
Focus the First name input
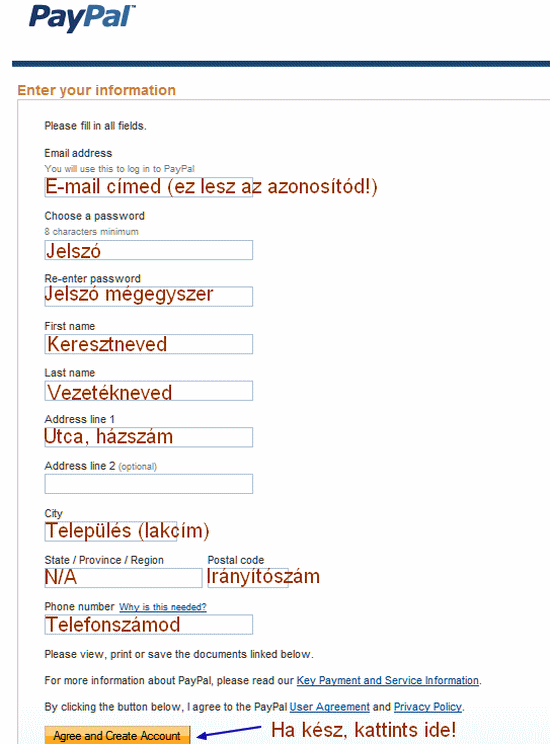(149, 344)
